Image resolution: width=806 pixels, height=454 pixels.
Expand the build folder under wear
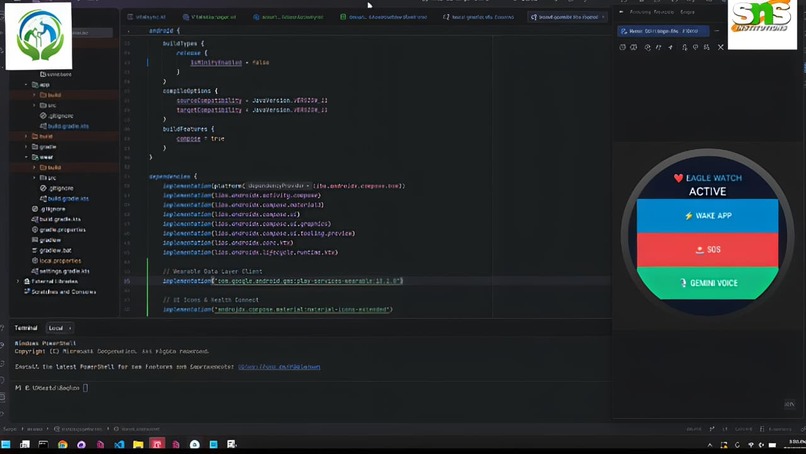[34, 167]
